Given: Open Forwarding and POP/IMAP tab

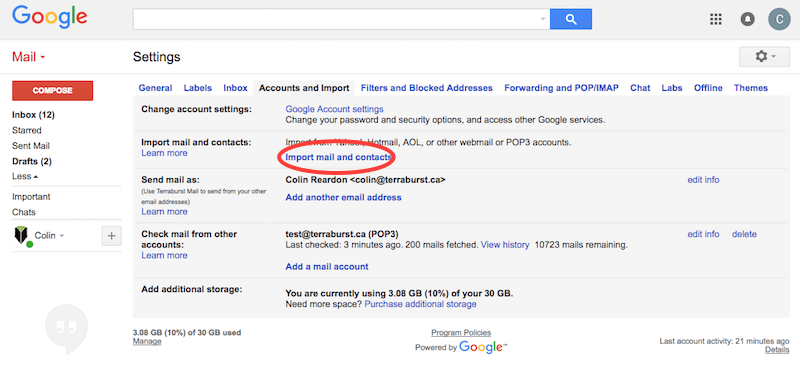Looking at the screenshot, I should click(x=561, y=88).
